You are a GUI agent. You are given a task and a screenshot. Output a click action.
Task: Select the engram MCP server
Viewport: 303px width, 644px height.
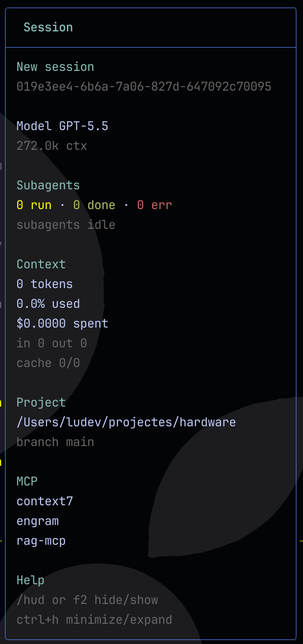(x=37, y=521)
